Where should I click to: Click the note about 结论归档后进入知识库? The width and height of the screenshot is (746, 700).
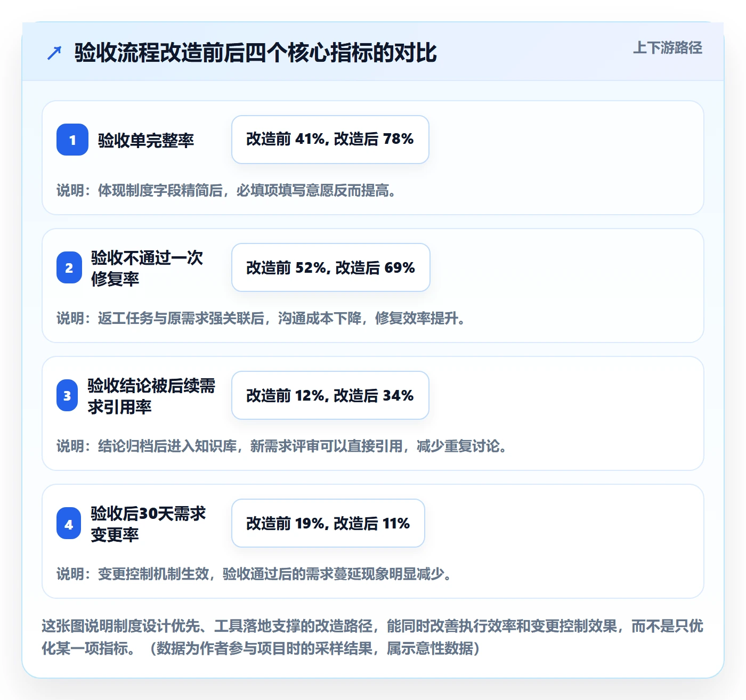pos(282,446)
